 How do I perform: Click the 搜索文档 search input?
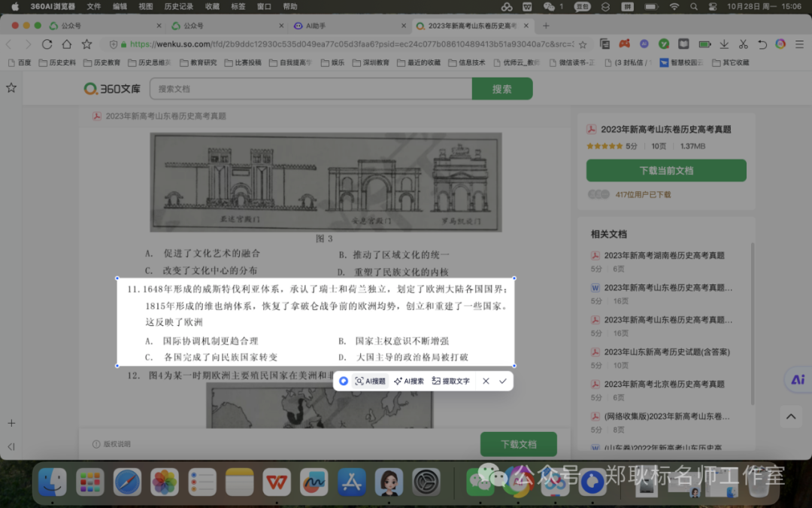(311, 89)
